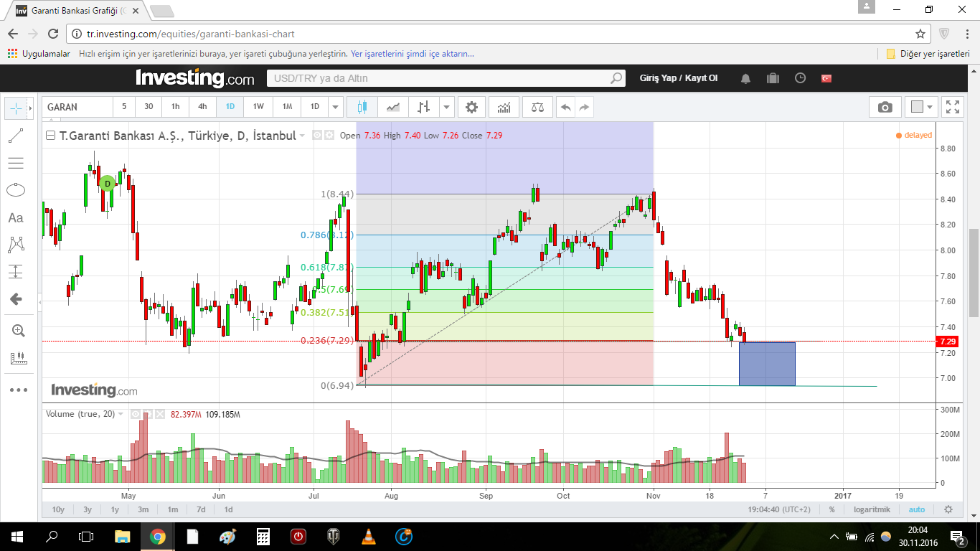Take a chart snapshot with camera icon
This screenshot has width=980, height=551.
click(885, 107)
